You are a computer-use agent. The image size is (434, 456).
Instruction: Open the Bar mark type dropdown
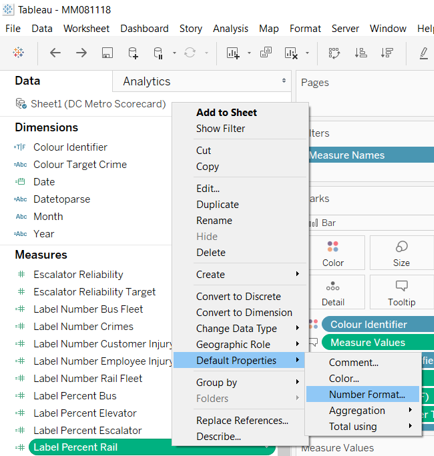(372, 223)
